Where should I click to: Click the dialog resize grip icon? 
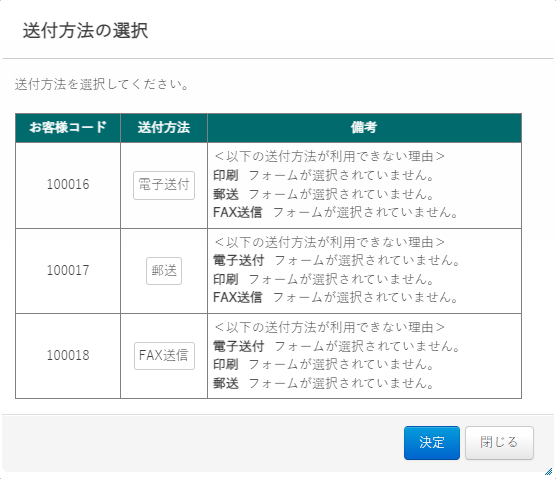pos(548,471)
